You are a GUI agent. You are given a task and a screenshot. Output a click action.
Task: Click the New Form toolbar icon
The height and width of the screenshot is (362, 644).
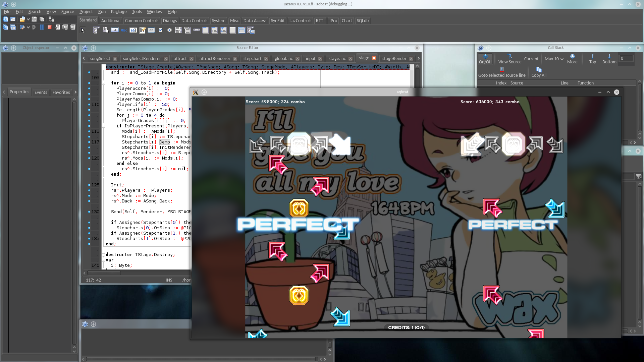(x=13, y=19)
